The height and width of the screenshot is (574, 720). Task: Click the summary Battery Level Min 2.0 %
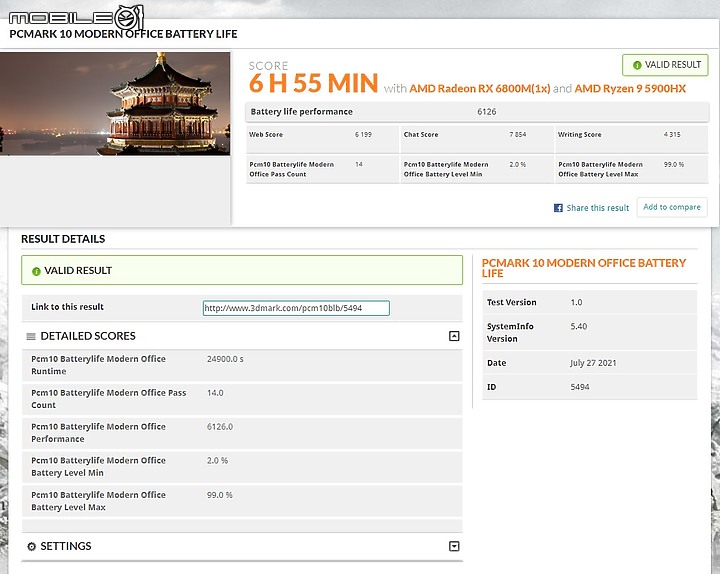(517, 164)
